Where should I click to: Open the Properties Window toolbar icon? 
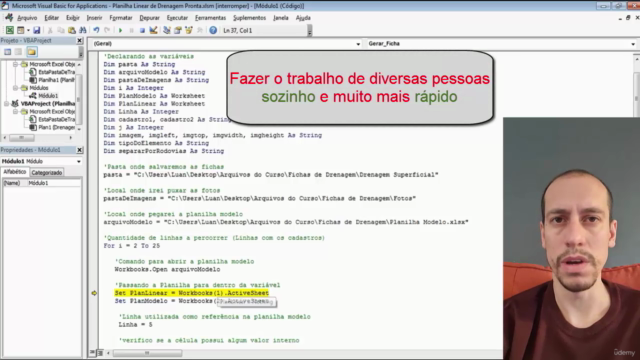coord(178,30)
